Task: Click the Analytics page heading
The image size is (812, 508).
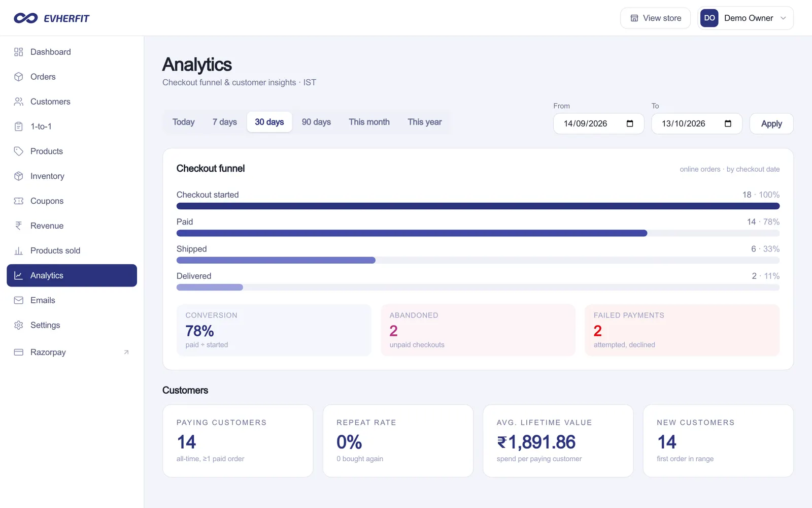Action: click(x=197, y=65)
